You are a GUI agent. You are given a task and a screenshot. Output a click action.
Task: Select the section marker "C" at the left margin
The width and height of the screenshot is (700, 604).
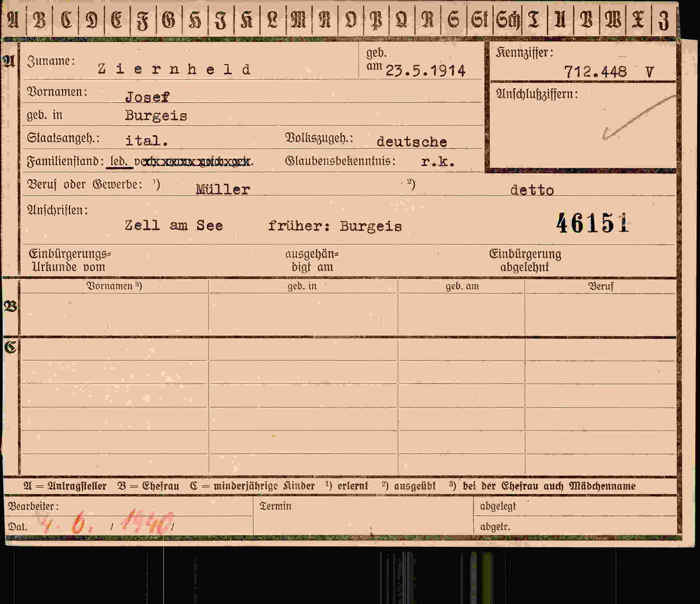point(10,347)
